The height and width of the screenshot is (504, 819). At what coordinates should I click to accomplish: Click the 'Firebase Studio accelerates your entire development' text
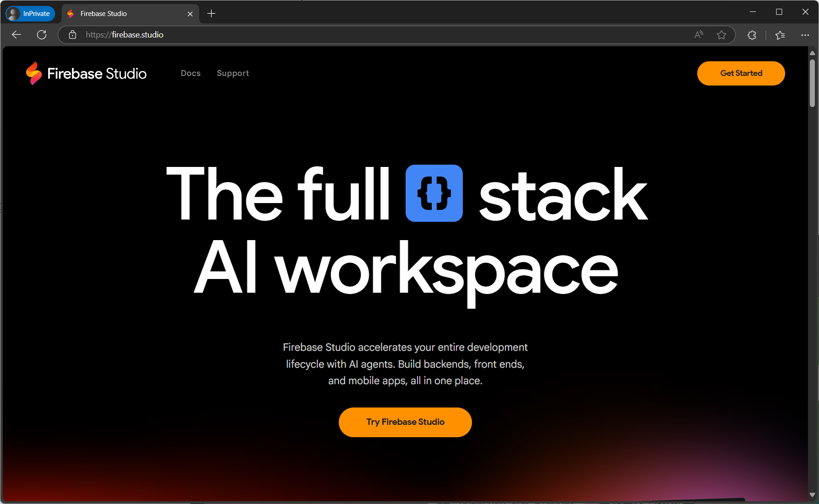click(405, 347)
